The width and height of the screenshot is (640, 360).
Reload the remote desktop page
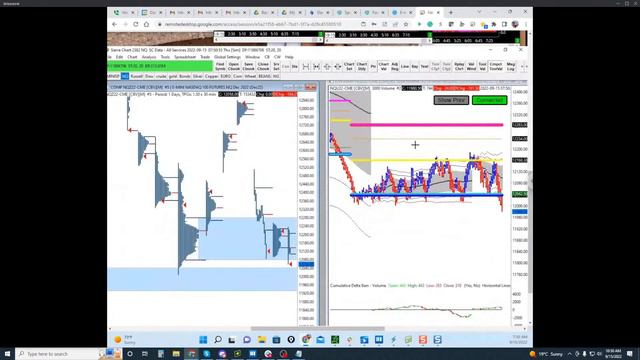click(x=136, y=24)
